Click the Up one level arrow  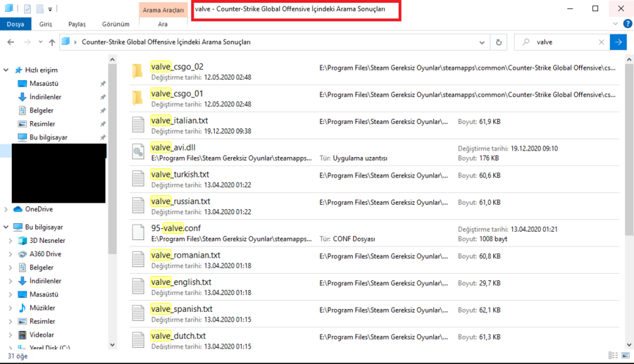point(52,42)
